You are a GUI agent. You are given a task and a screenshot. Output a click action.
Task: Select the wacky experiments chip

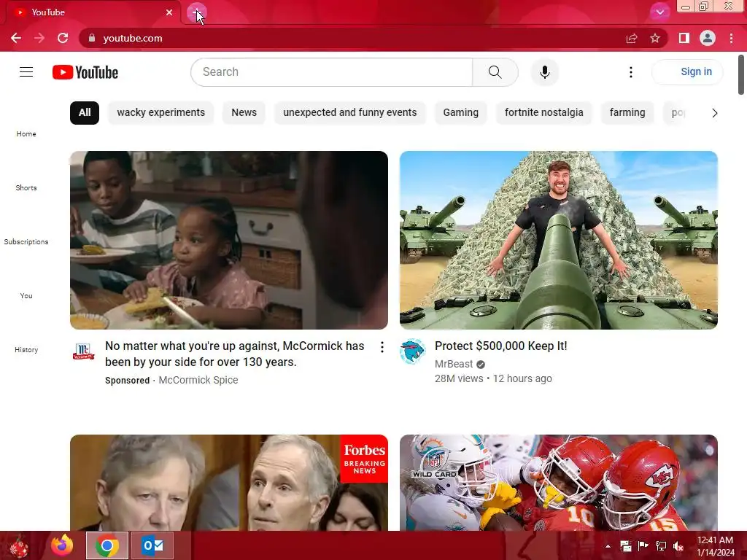[x=161, y=113]
